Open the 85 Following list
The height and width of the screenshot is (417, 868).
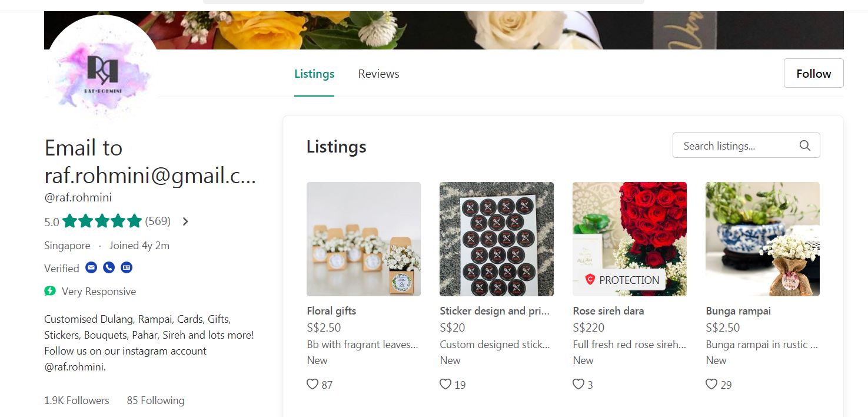[155, 401]
